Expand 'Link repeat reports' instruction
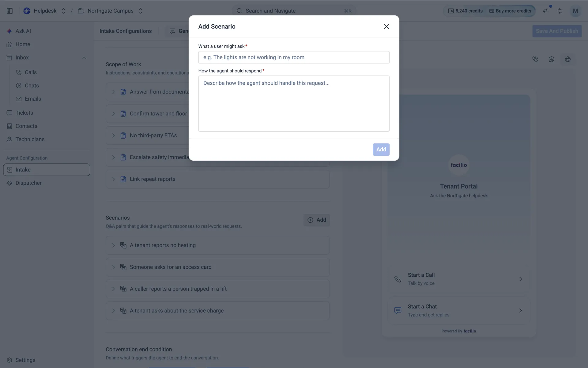 [x=113, y=179]
